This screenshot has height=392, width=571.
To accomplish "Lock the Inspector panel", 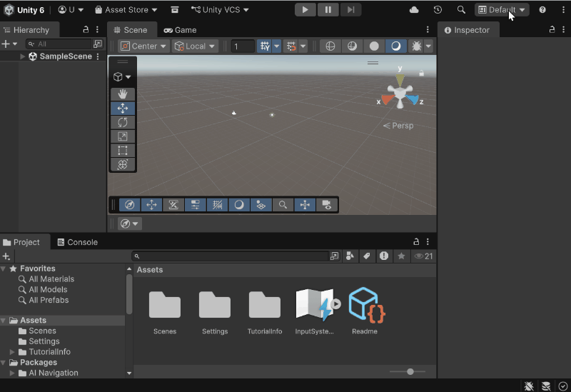I will pos(552,30).
